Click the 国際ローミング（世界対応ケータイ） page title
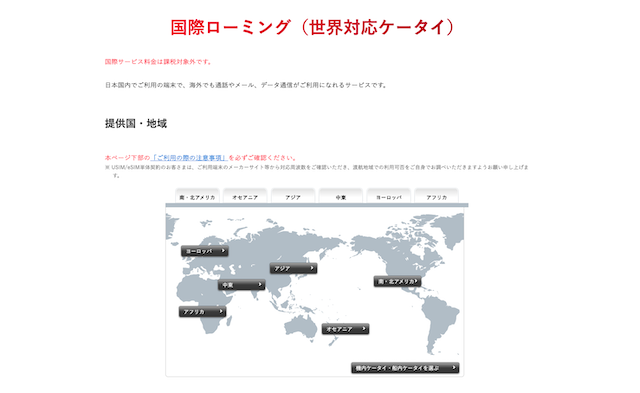 coord(312,27)
